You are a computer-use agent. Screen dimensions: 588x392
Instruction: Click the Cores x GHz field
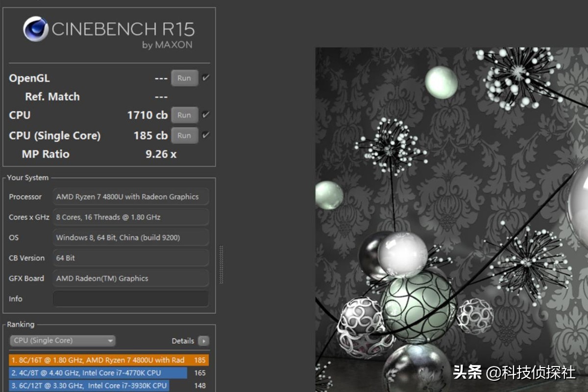[x=130, y=217]
